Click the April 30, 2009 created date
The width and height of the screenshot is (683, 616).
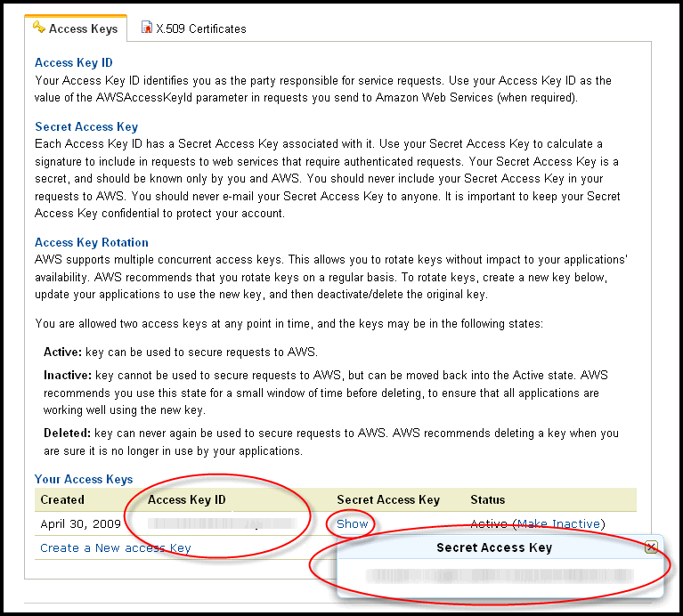(x=80, y=523)
